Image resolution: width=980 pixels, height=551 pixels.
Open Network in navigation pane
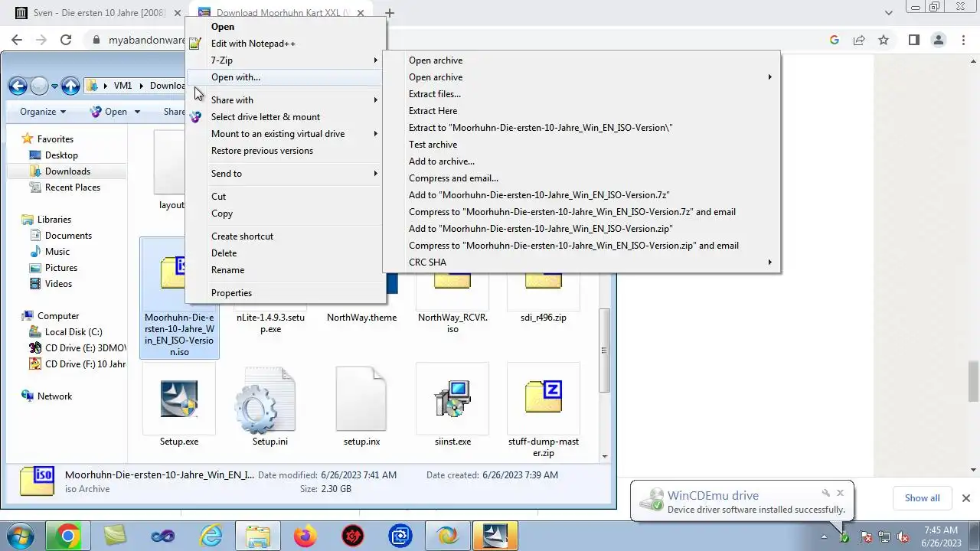point(54,396)
